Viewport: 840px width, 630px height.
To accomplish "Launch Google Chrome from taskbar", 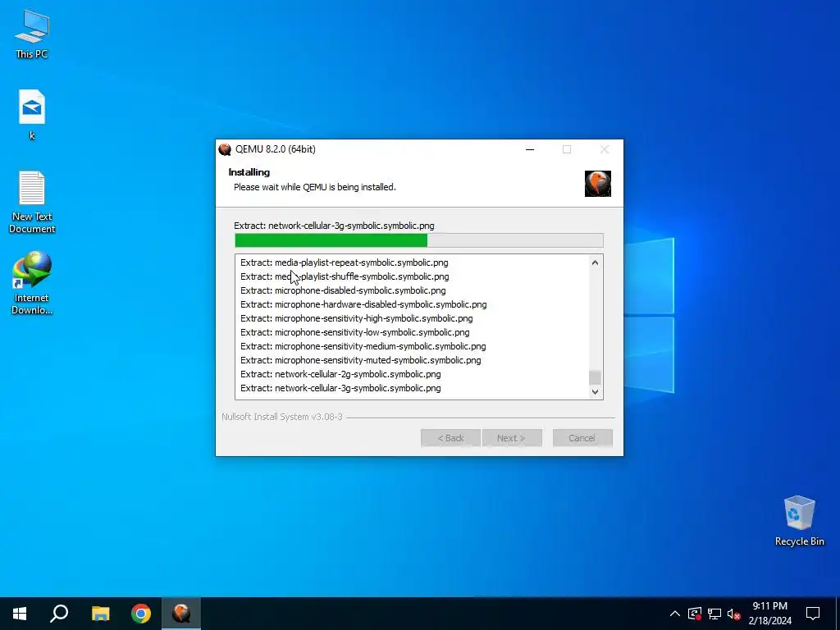I will point(141,614).
